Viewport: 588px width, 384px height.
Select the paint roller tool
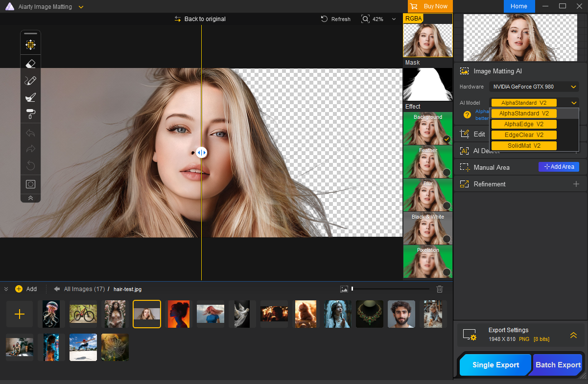coord(30,114)
